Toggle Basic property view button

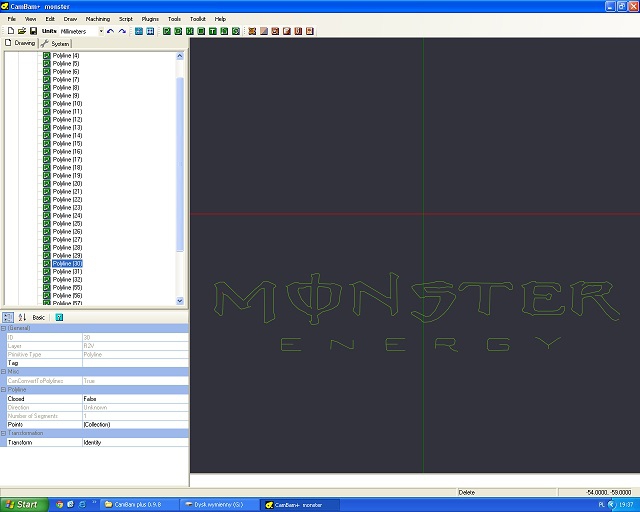[38, 317]
